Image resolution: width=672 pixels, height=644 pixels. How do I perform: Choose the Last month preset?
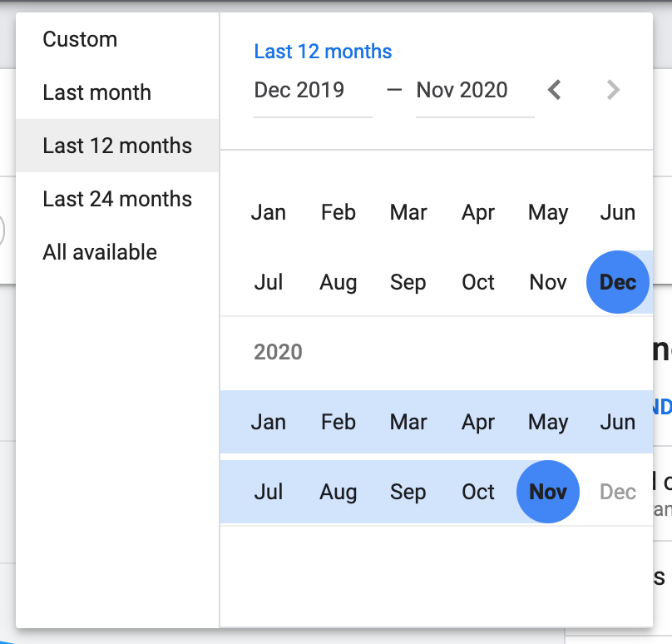[97, 92]
